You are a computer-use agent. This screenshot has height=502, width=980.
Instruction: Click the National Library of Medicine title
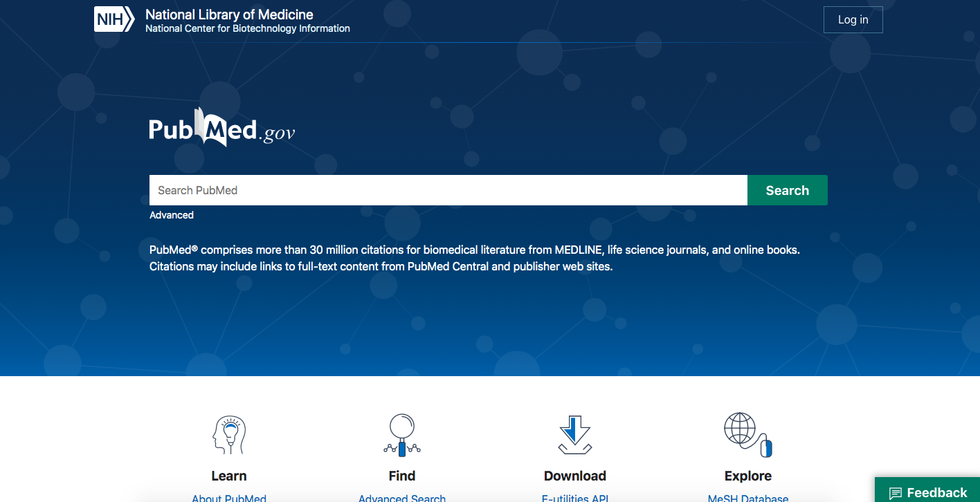coord(229,15)
